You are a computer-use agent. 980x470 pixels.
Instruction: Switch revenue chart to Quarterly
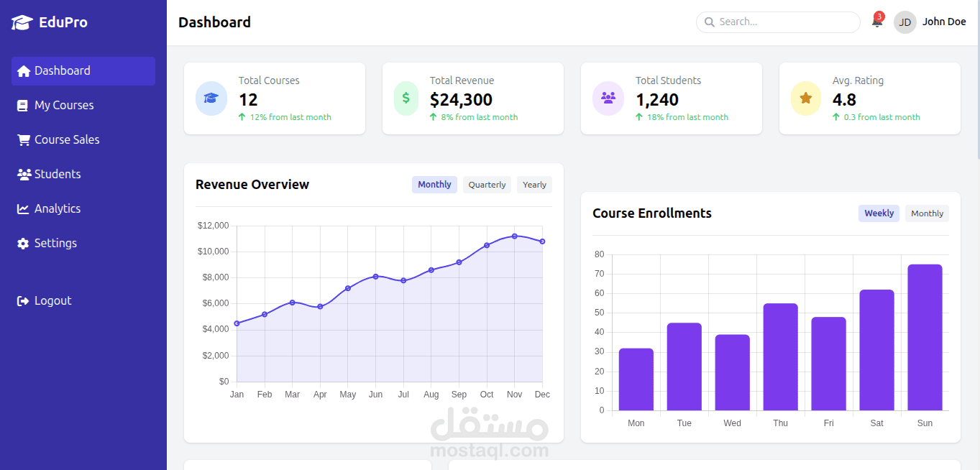pyautogui.click(x=487, y=185)
